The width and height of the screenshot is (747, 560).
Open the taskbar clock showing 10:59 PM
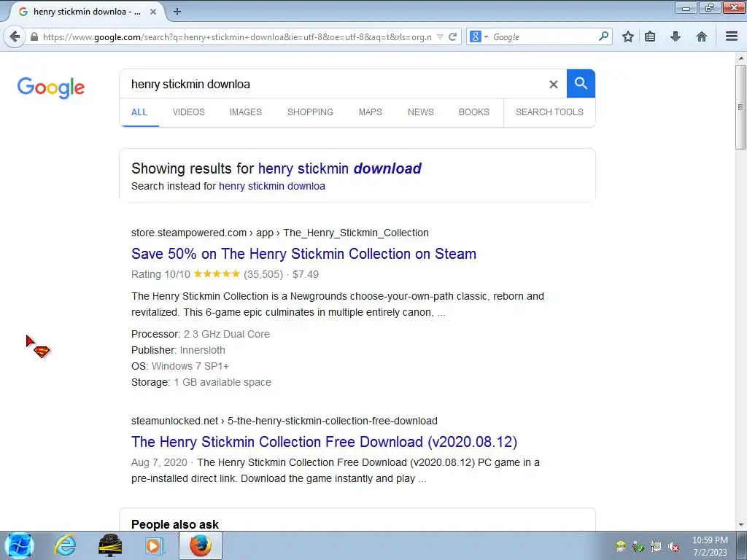tap(710, 546)
